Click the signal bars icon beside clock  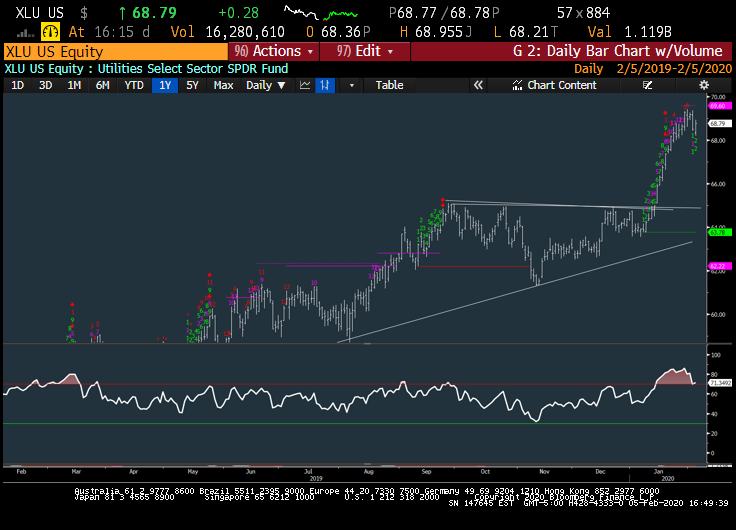(25, 33)
